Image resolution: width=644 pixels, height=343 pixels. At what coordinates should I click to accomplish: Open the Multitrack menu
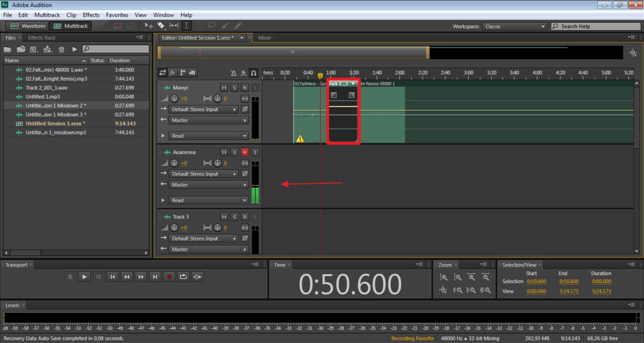pos(47,15)
